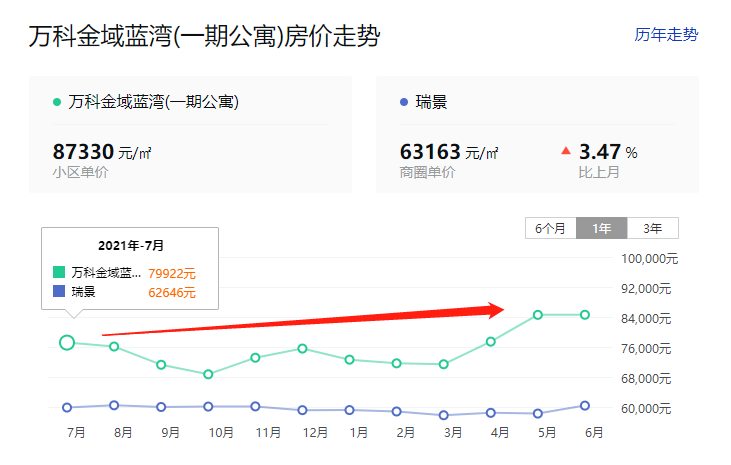
Task: Click the 10月 x-axis label
Action: coord(221,433)
